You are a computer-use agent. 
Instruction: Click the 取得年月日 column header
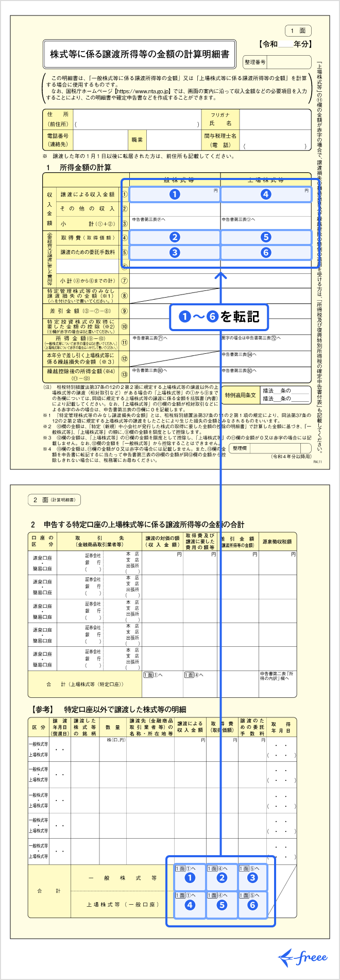(281, 727)
